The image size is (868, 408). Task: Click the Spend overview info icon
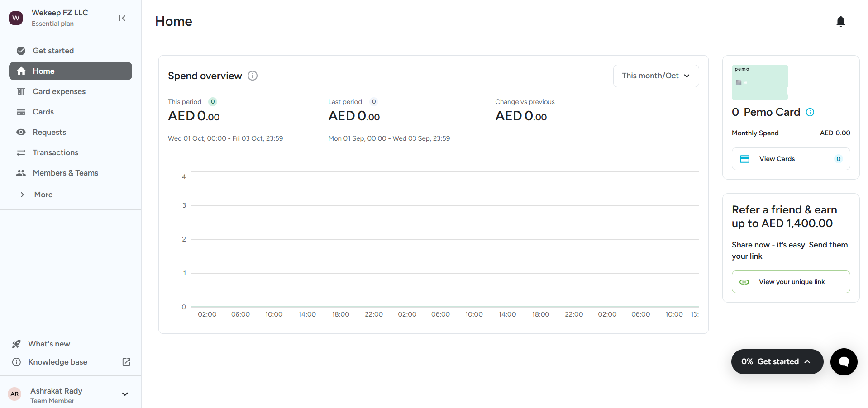[253, 76]
